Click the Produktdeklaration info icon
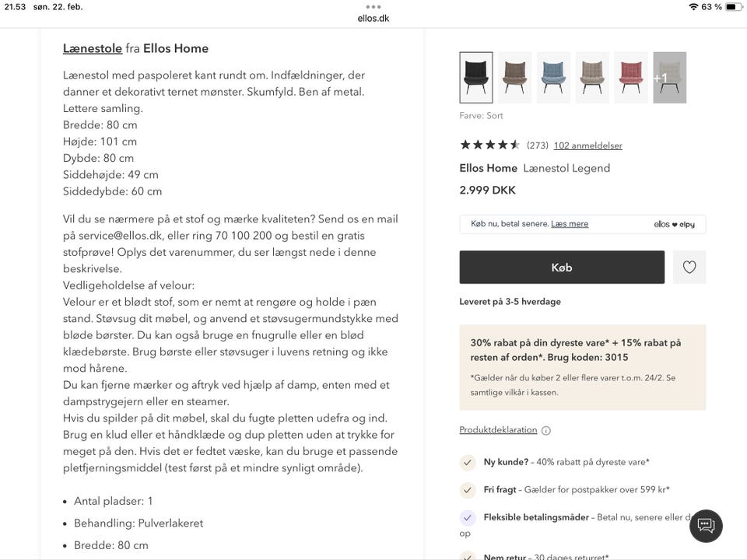The height and width of the screenshot is (560, 747). coord(546,430)
